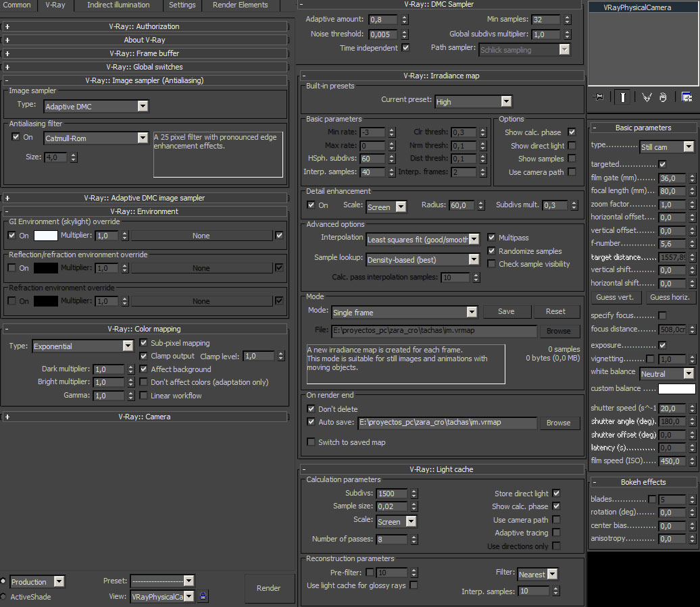700x607 pixels.
Task: Enable the Linear workflow checkbox
Action: pos(143,395)
